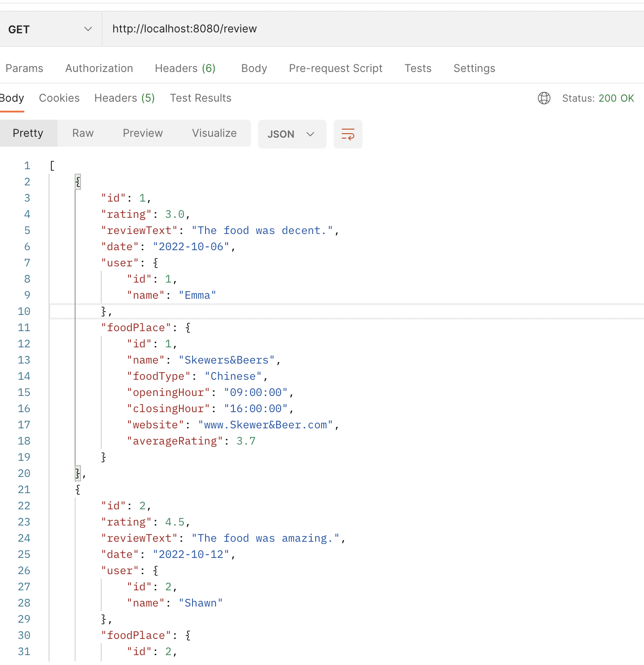Click the network globe icon

[544, 98]
